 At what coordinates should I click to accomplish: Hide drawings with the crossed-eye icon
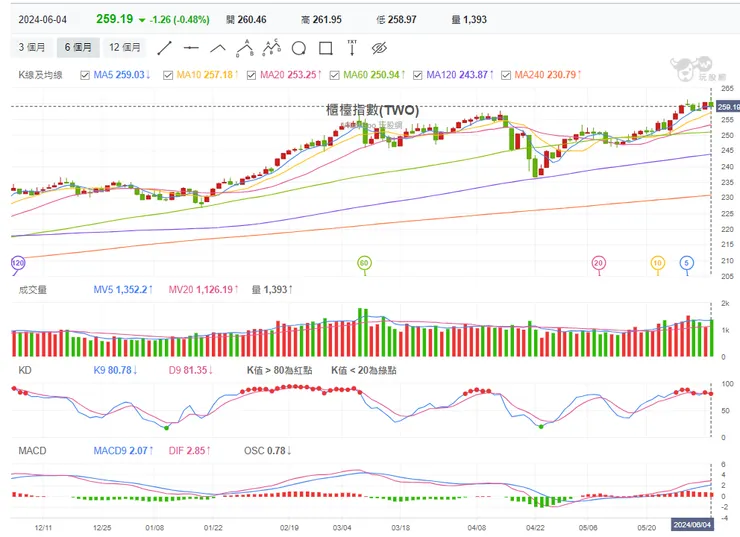[379, 47]
